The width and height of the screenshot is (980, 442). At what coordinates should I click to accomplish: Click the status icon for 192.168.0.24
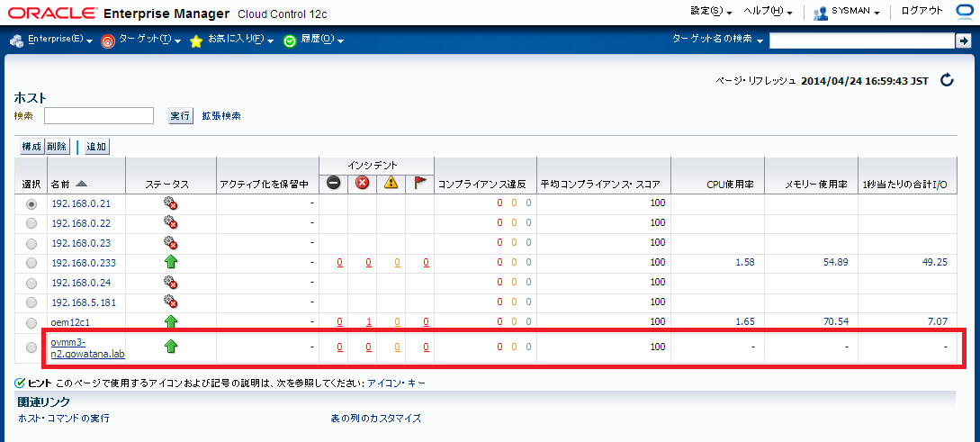coord(171,282)
